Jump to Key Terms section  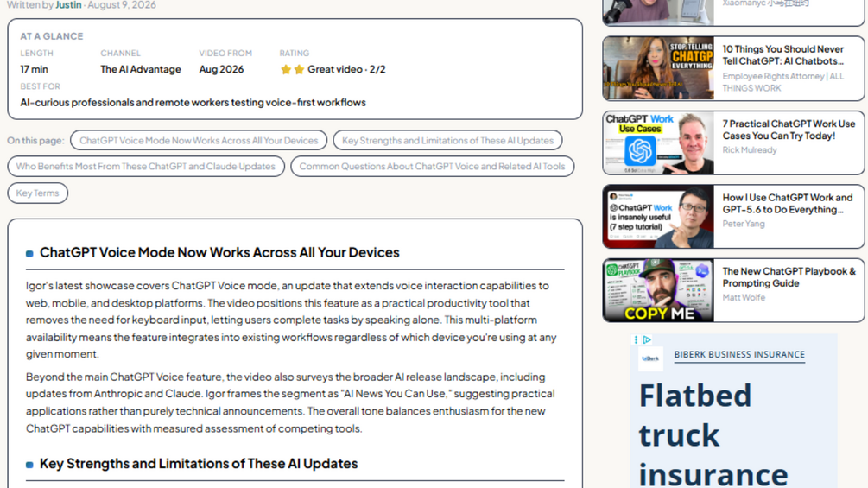coord(37,193)
